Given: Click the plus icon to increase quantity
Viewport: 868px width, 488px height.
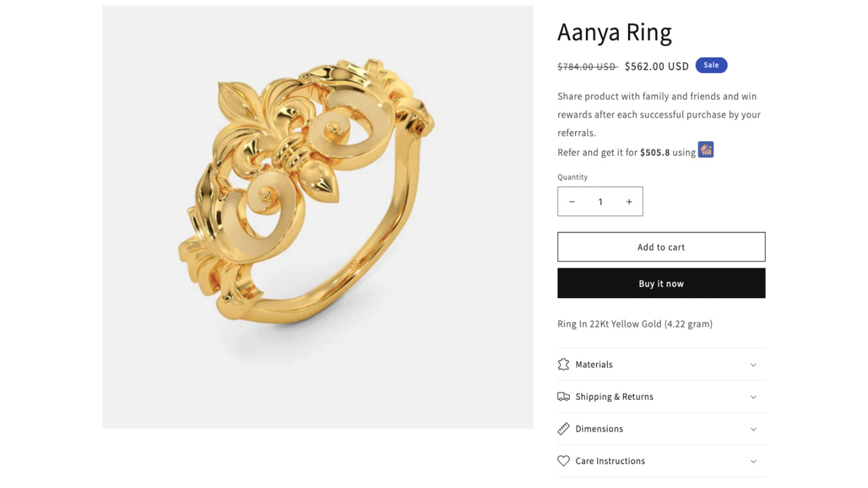Looking at the screenshot, I should pyautogui.click(x=629, y=201).
